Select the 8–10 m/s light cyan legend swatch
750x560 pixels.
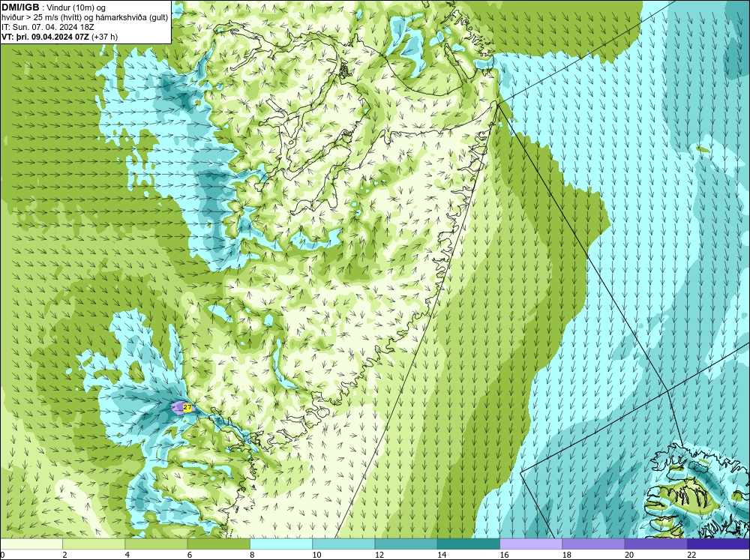click(281, 544)
